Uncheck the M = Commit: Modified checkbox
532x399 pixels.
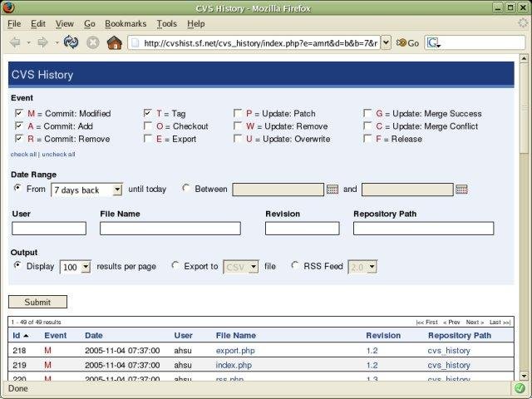tap(19, 114)
